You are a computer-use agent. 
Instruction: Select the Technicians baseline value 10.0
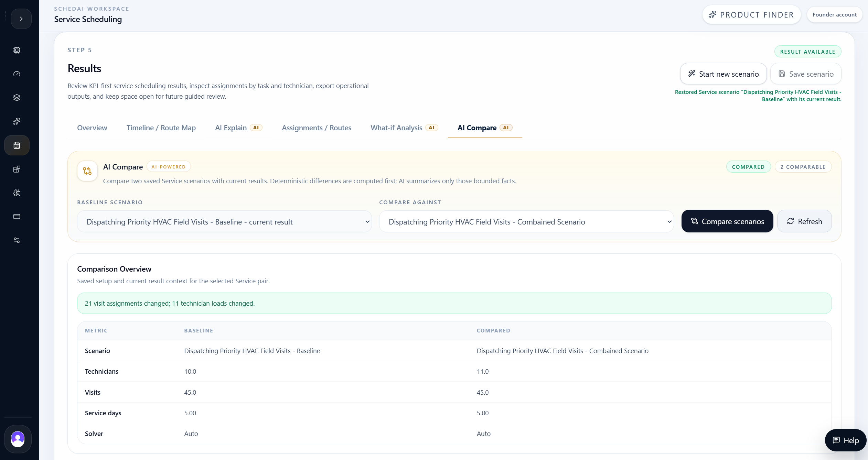190,372
